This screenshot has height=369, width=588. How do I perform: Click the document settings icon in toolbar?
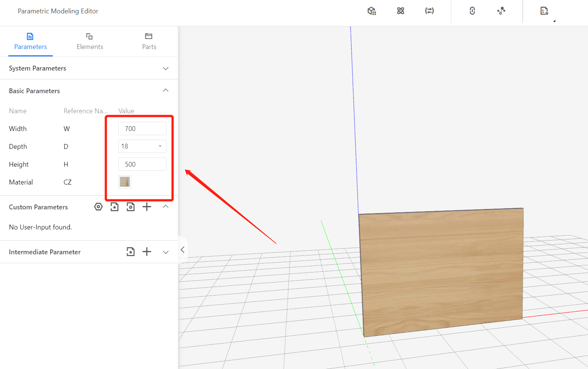point(544,11)
